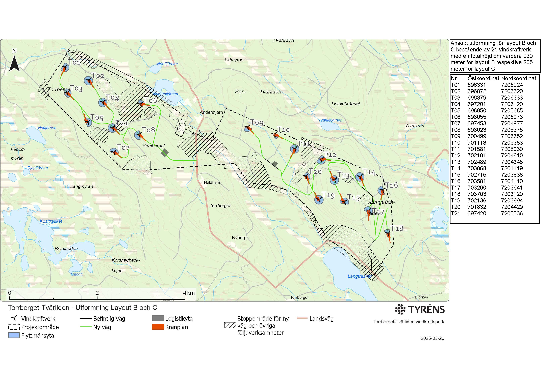555x392 pixels.
Task: Click the blue Flyttmånsyta legend swatch
Action: [x=14, y=336]
